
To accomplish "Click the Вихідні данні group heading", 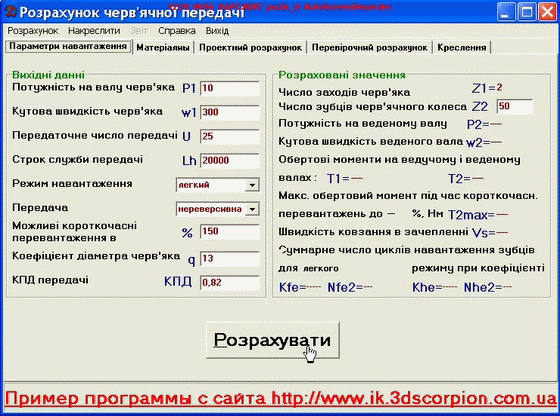I will [x=49, y=75].
